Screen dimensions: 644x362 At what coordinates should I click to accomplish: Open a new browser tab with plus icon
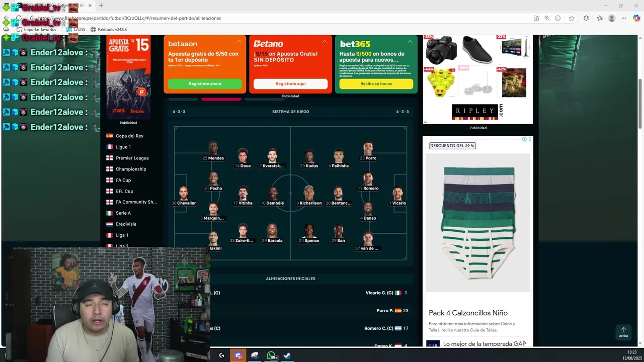click(x=101, y=5)
